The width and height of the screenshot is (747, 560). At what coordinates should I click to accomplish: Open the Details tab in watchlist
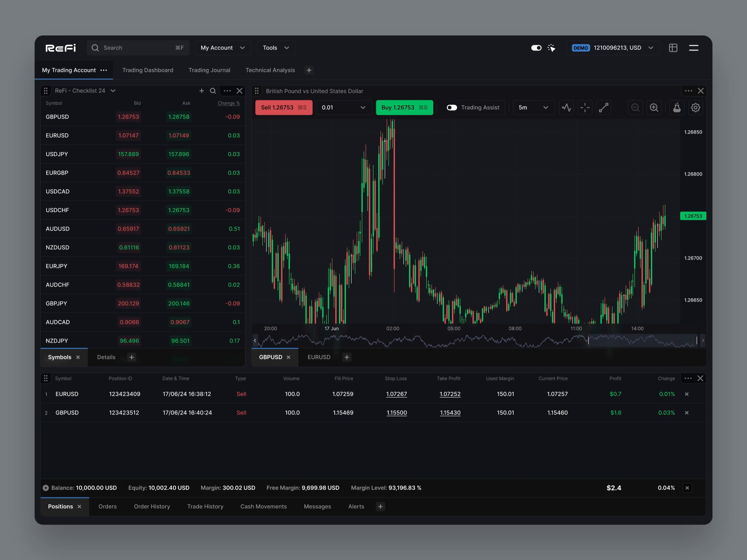[x=106, y=357]
